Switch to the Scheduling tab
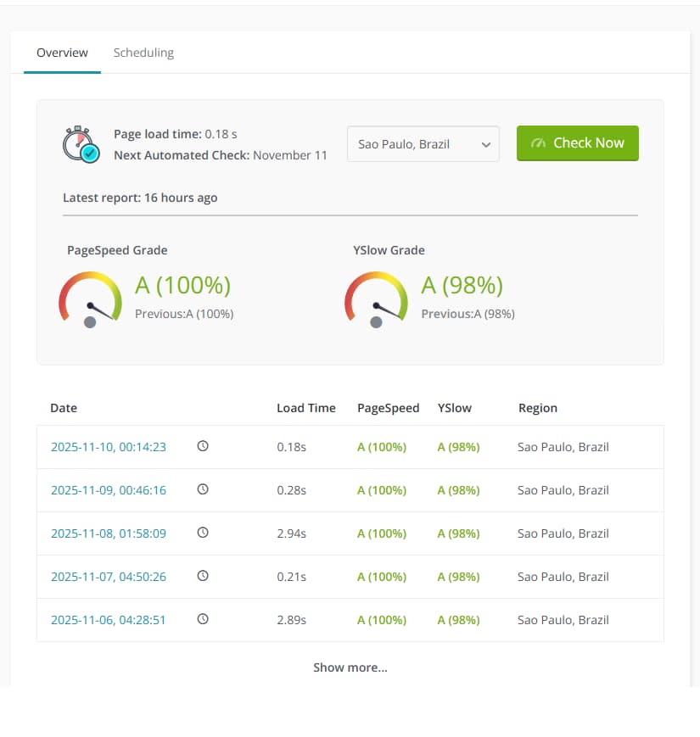Image resolution: width=700 pixels, height=737 pixels. [x=143, y=53]
